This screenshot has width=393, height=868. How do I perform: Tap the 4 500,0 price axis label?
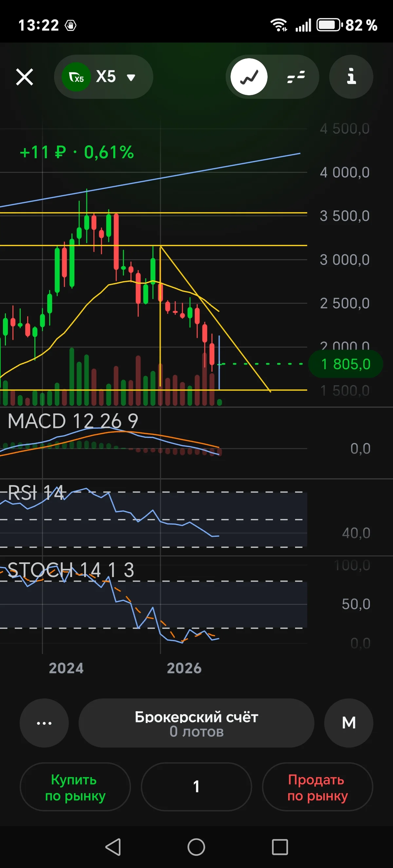345,129
